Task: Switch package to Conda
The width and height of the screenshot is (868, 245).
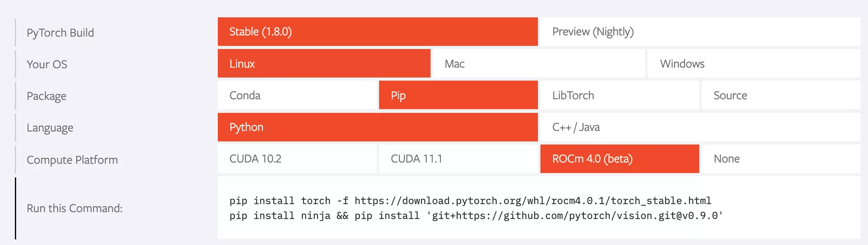Action: click(x=297, y=95)
